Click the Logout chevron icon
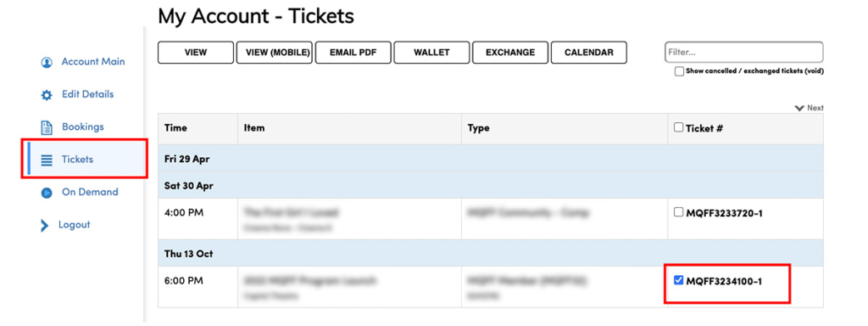The image size is (868, 326). pyautogui.click(x=45, y=225)
